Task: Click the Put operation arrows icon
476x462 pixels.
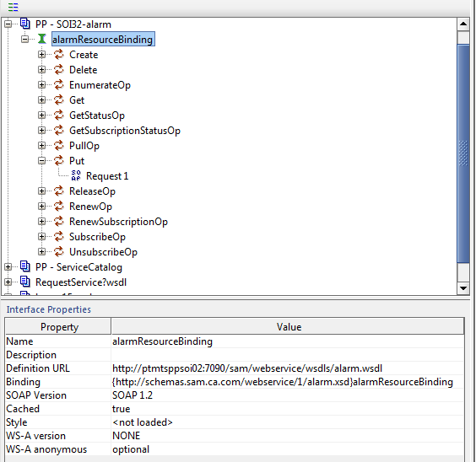Action: 59,160
